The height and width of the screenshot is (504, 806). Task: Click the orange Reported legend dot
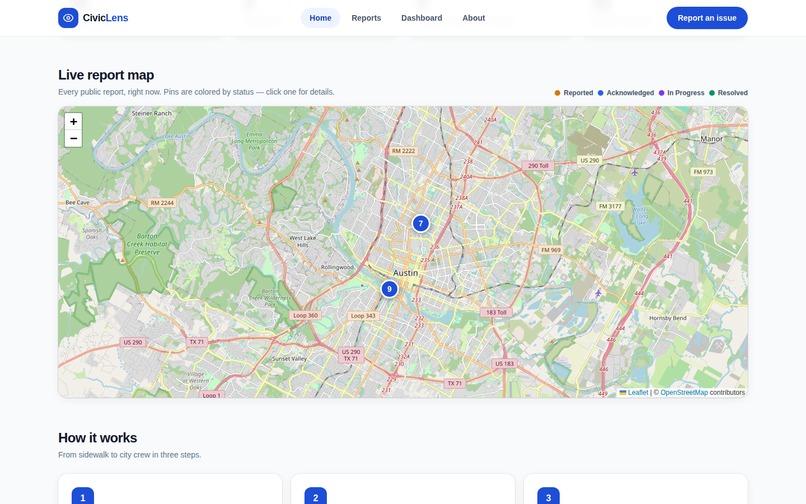pos(557,93)
